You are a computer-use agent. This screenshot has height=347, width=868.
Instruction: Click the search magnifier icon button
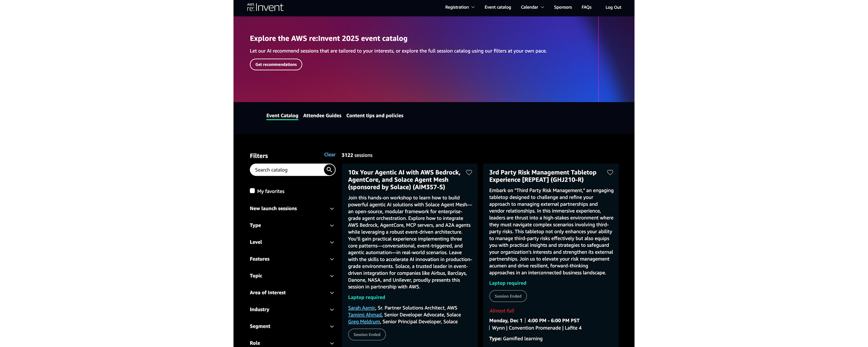coord(329,170)
